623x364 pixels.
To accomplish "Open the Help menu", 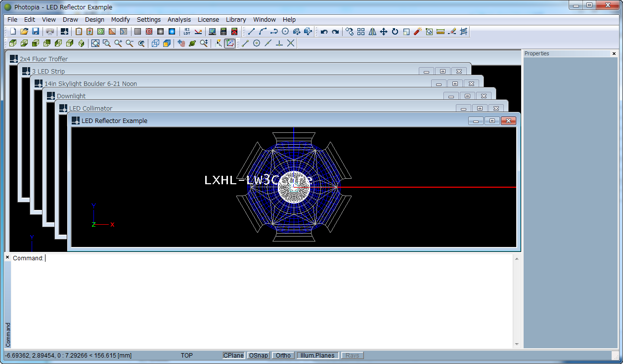I will click(289, 20).
